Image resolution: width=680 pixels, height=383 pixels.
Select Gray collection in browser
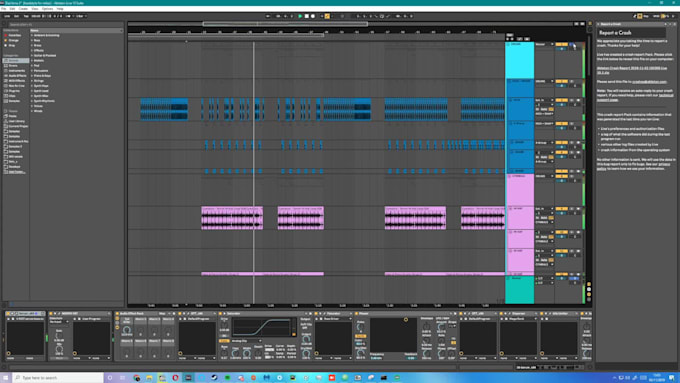(x=12, y=45)
